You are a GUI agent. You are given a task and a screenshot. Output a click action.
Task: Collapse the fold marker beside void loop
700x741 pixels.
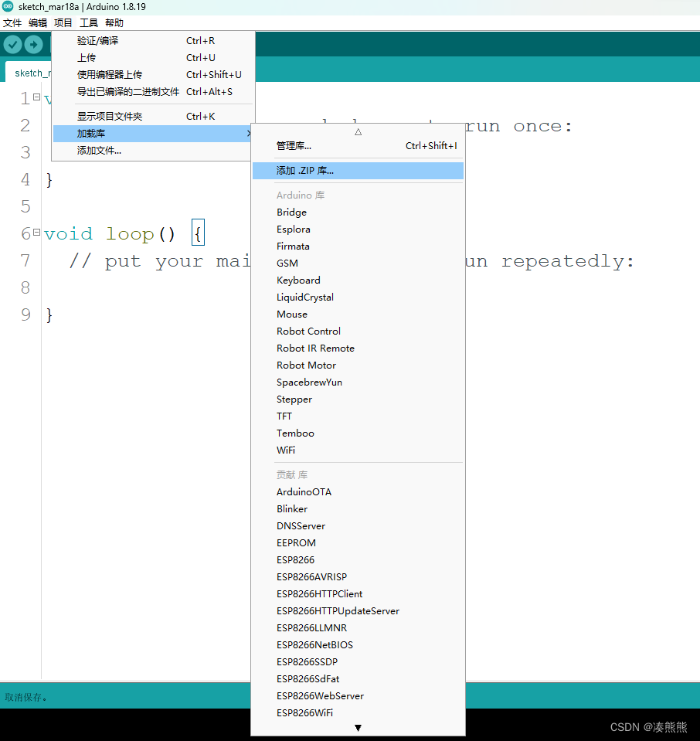coord(36,232)
